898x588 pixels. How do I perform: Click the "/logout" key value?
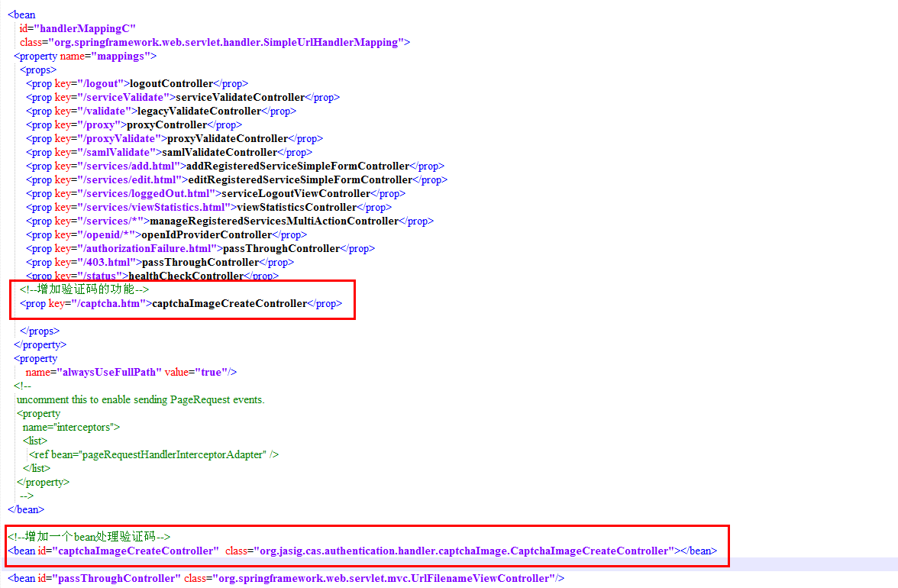pos(101,83)
